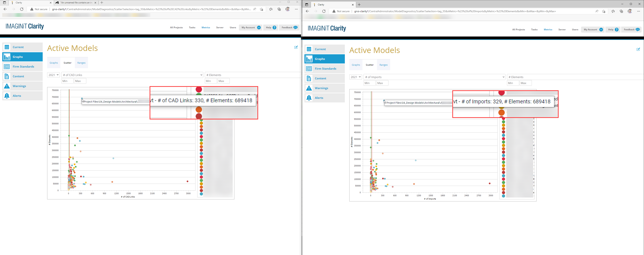Click the Warnings triangle icon in left window
The height and width of the screenshot is (255, 644).
tap(7, 86)
